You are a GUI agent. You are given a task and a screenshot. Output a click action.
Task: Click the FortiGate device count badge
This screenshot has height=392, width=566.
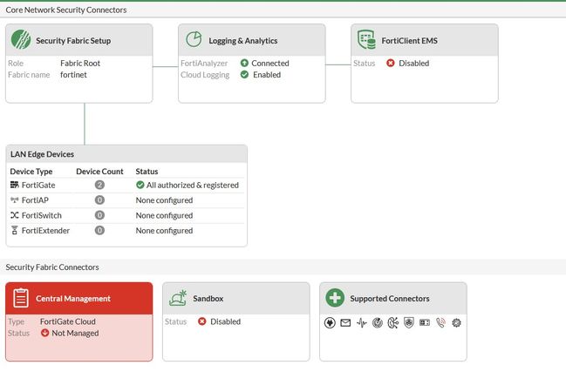click(x=99, y=185)
